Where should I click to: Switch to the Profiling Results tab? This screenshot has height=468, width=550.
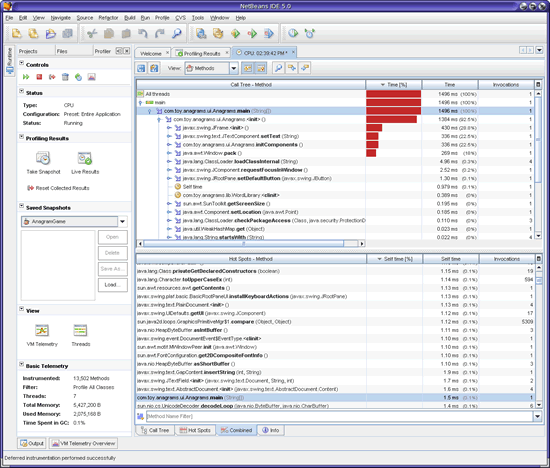click(202, 53)
